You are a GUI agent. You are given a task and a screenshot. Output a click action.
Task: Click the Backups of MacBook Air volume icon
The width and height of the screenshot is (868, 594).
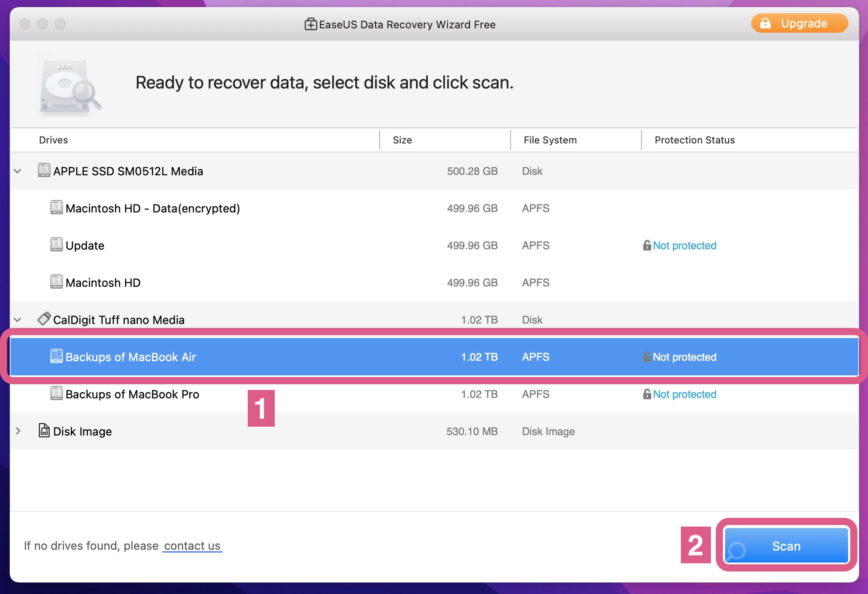pyautogui.click(x=57, y=356)
